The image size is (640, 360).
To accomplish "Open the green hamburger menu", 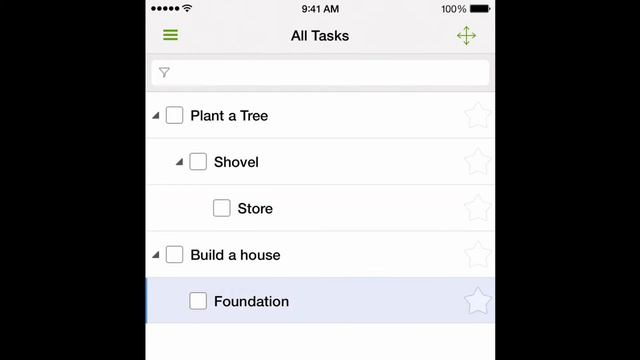I will 170,35.
